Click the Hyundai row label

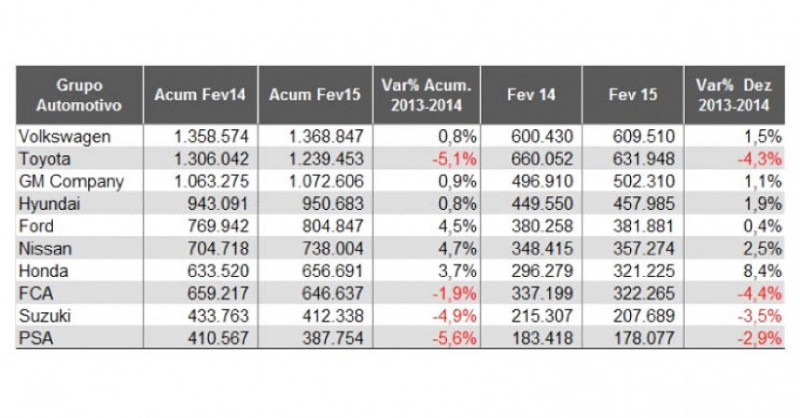tap(47, 204)
